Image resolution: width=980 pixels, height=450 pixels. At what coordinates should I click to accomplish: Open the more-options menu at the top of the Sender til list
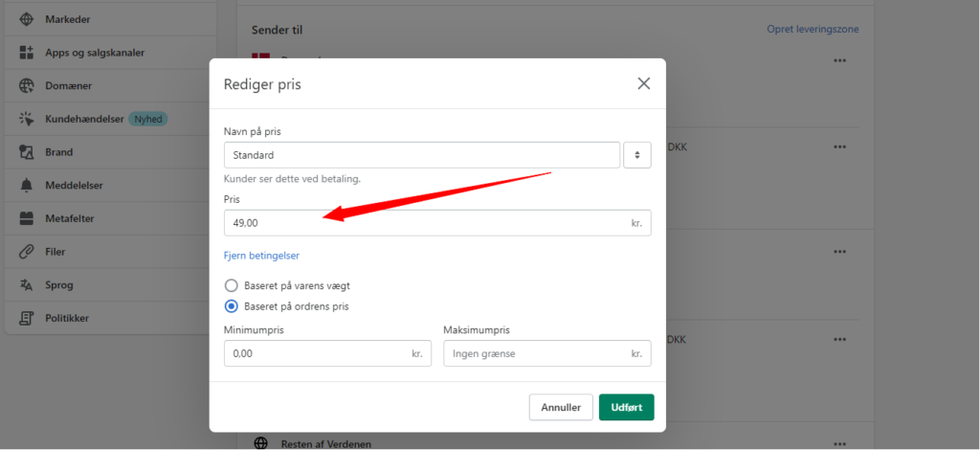839,60
